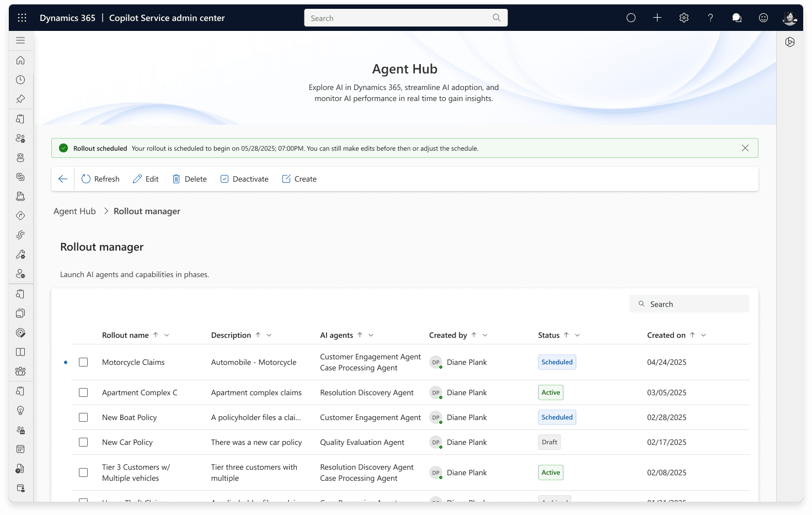The height and width of the screenshot is (515, 812).
Task: Click Scheduled badge in New Boat Policy row
Action: [x=557, y=417]
